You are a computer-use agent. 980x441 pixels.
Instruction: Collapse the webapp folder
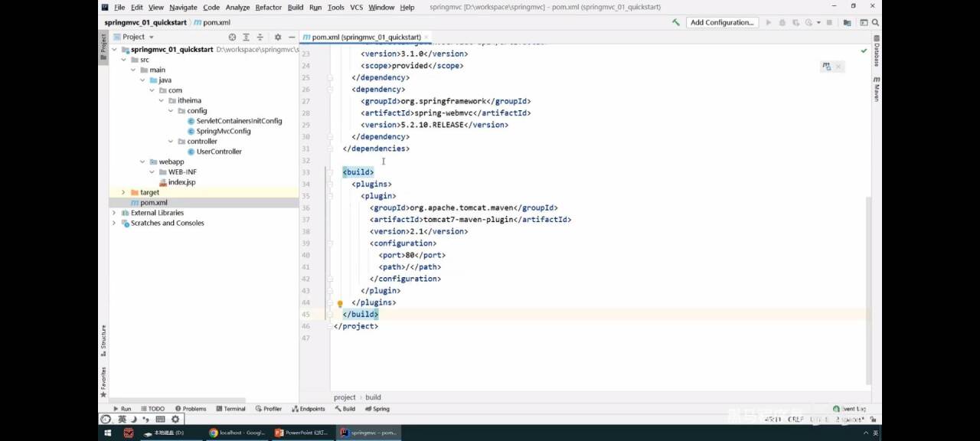(x=142, y=162)
